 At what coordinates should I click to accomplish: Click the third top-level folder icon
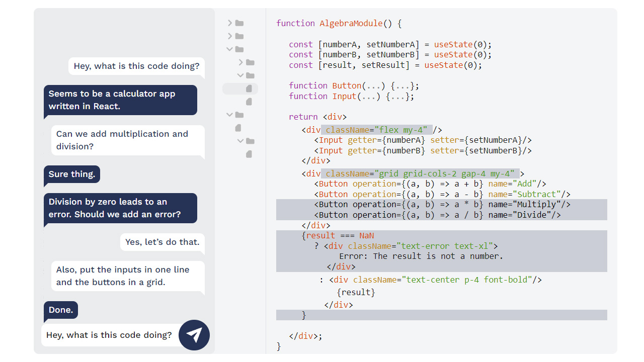(239, 49)
